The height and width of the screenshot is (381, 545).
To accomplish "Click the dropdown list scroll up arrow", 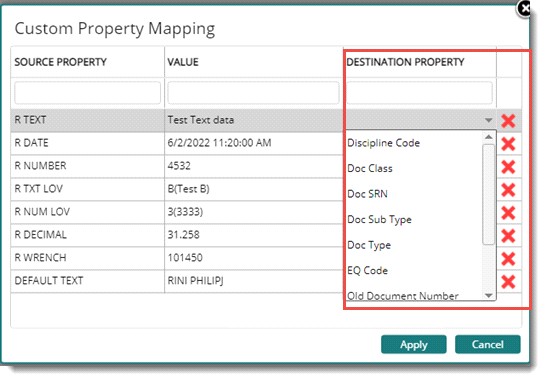I will tap(489, 137).
